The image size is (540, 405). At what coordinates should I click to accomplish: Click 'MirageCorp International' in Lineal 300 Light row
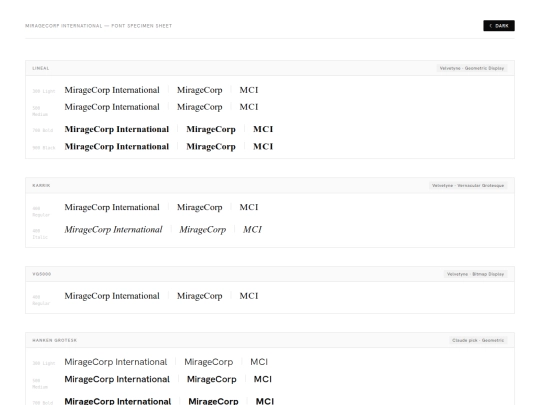[x=112, y=90]
